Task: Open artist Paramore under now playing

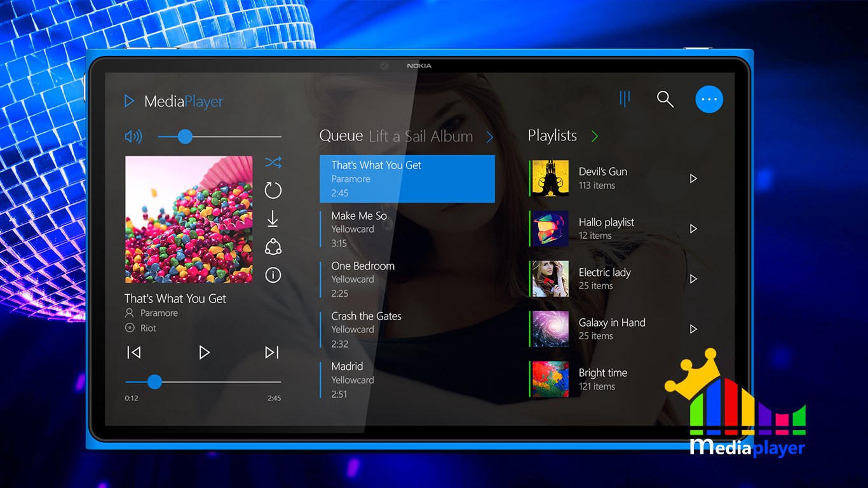Action: pyautogui.click(x=159, y=313)
